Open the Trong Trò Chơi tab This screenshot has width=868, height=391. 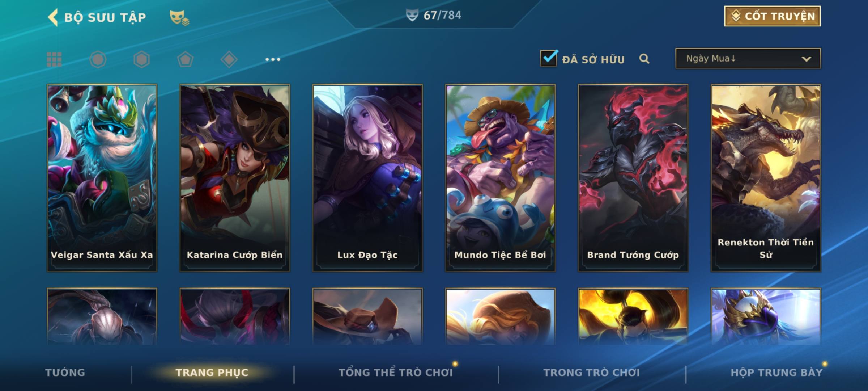point(592,373)
